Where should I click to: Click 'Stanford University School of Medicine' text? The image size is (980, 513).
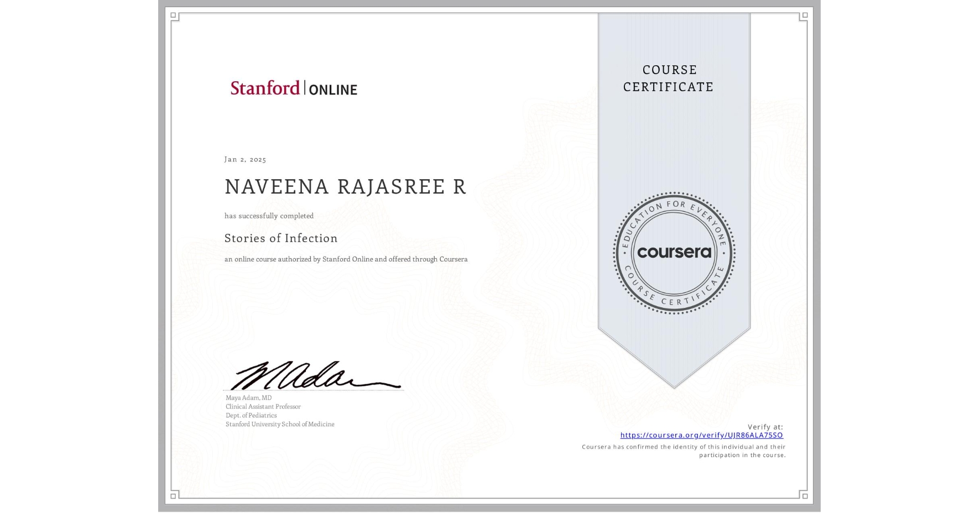tap(280, 424)
